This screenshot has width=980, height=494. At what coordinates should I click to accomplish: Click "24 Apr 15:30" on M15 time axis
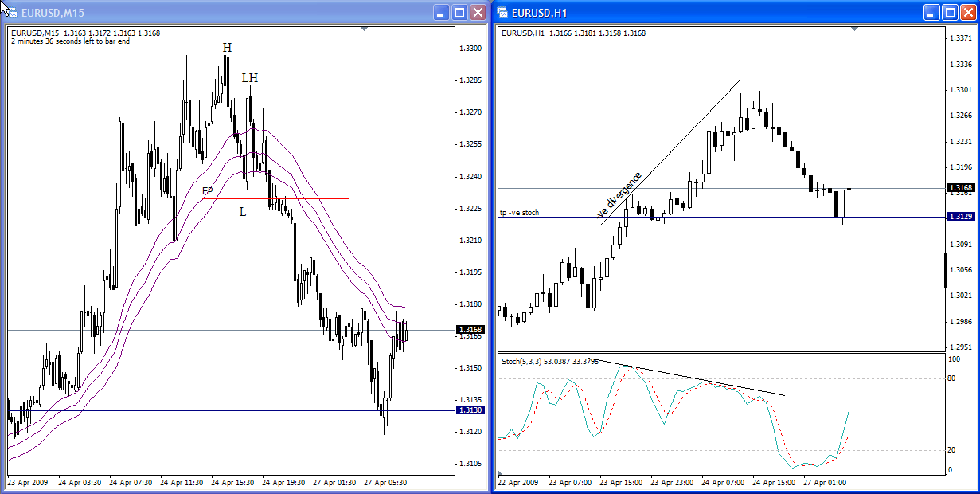231,482
